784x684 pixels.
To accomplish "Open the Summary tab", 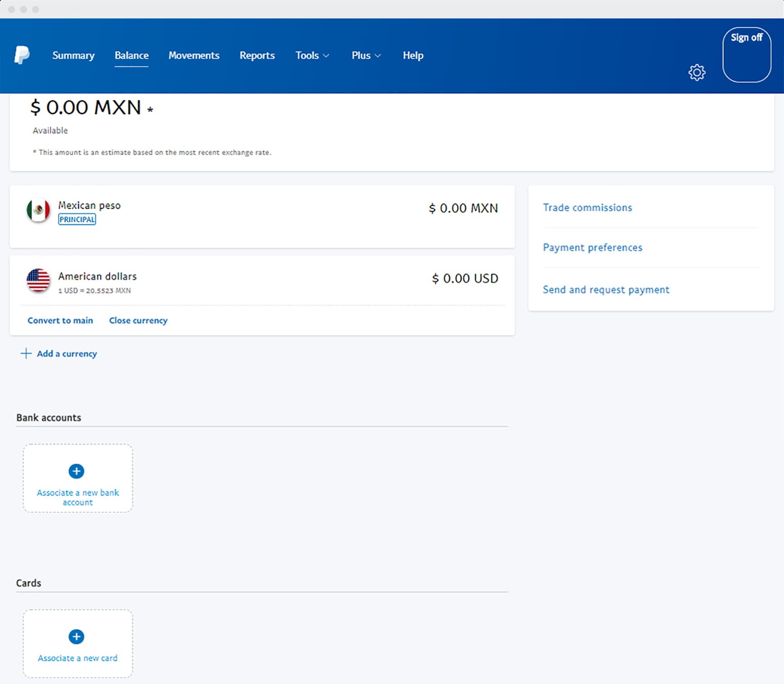I will 73,56.
